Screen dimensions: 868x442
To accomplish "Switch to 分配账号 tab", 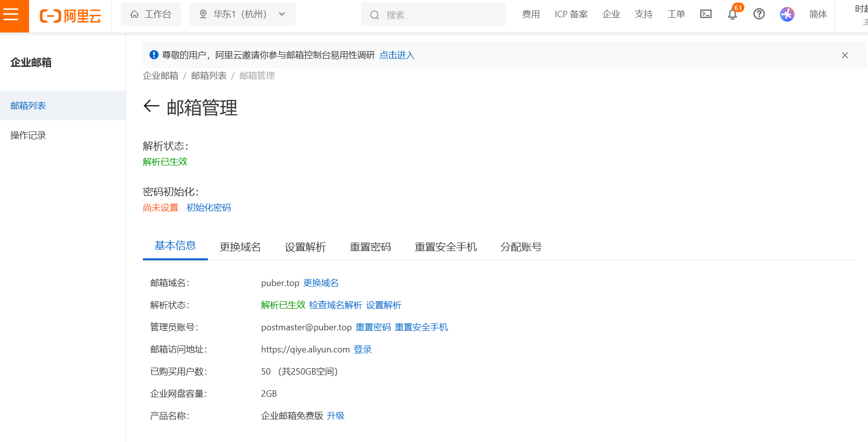I will 521,247.
